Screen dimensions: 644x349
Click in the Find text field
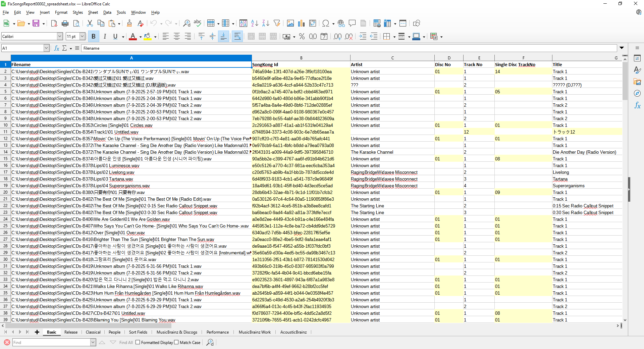pyautogui.click(x=51, y=342)
